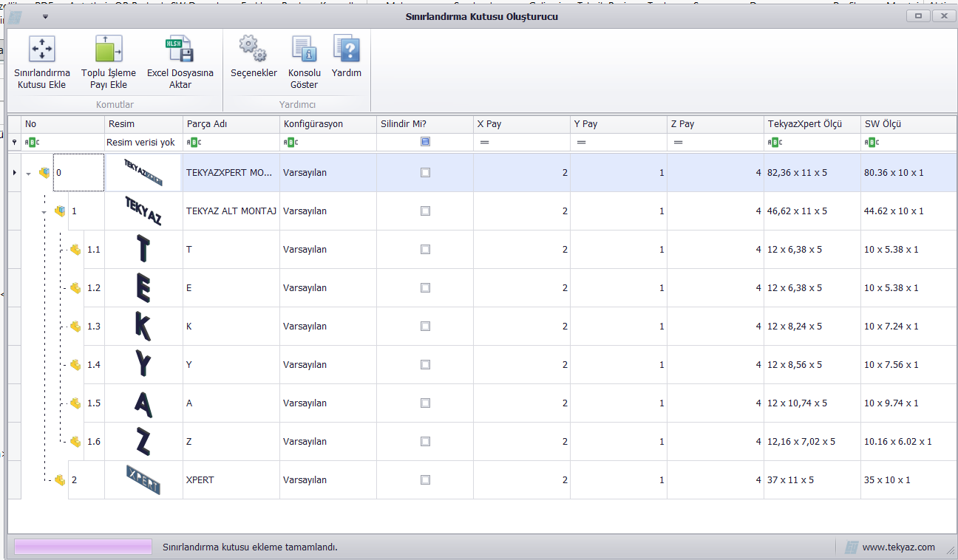Click X Pay filter equals icon

485,142
